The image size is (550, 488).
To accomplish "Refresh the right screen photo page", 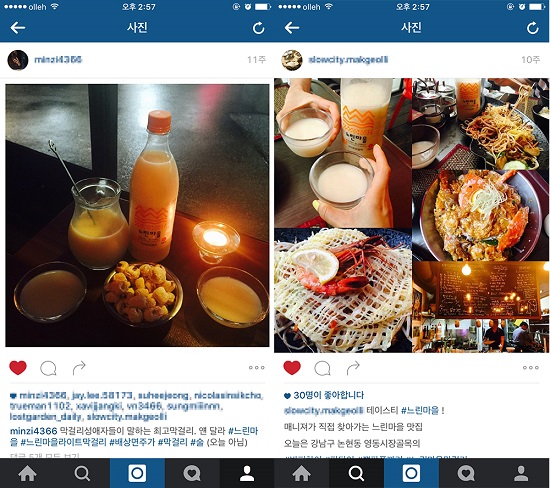I will (532, 28).
